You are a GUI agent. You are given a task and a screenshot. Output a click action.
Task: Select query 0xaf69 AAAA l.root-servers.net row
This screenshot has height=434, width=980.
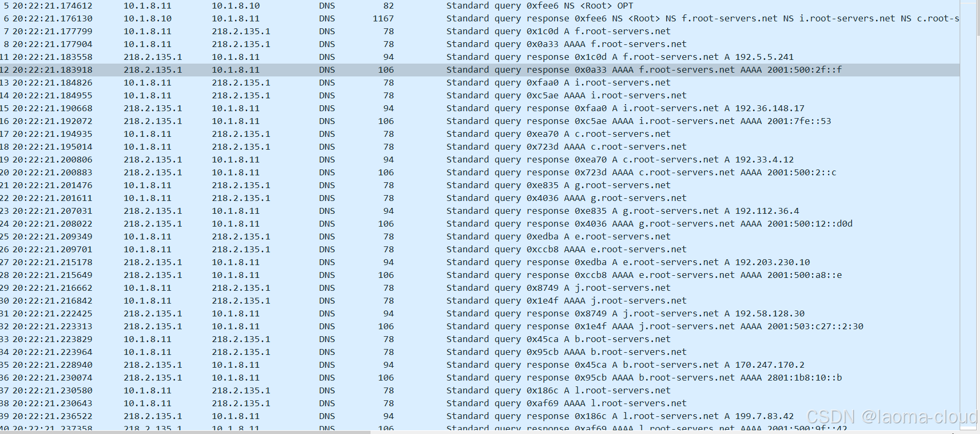point(480,403)
